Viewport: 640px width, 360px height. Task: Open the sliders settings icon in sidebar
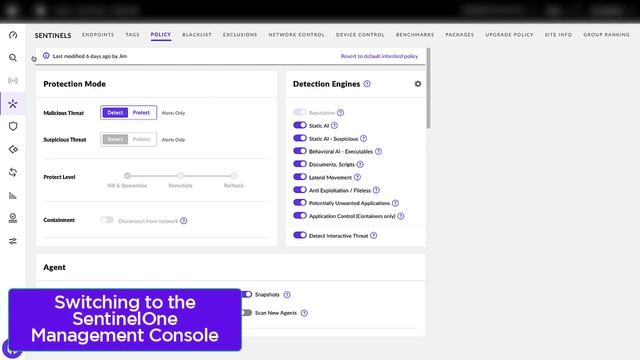point(13,241)
